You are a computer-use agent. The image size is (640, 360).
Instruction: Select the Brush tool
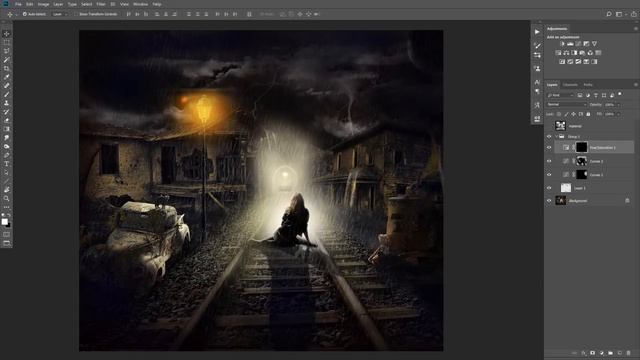[x=7, y=94]
